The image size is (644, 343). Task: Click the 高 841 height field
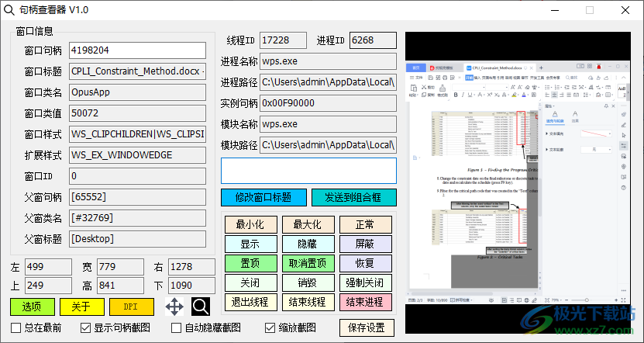pos(120,286)
